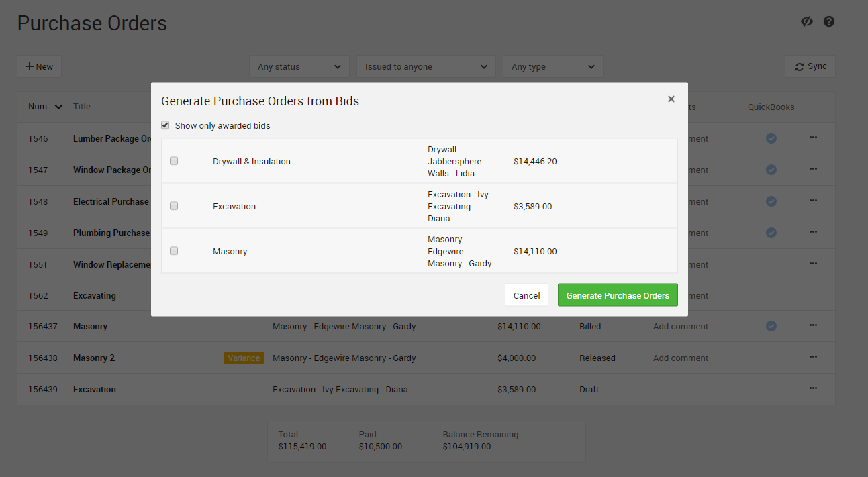The height and width of the screenshot is (477, 868).
Task: Open the ellipsis menu for Masonry 2
Action: coord(813,357)
